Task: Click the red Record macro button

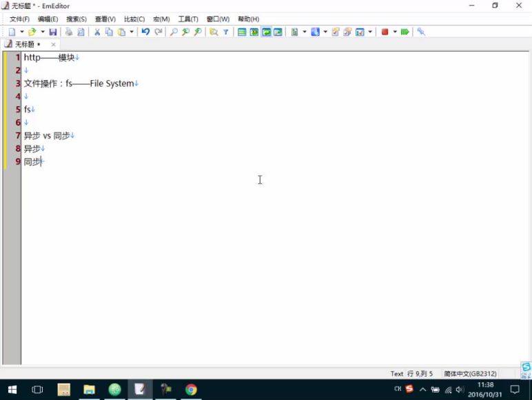Action: 385,32
